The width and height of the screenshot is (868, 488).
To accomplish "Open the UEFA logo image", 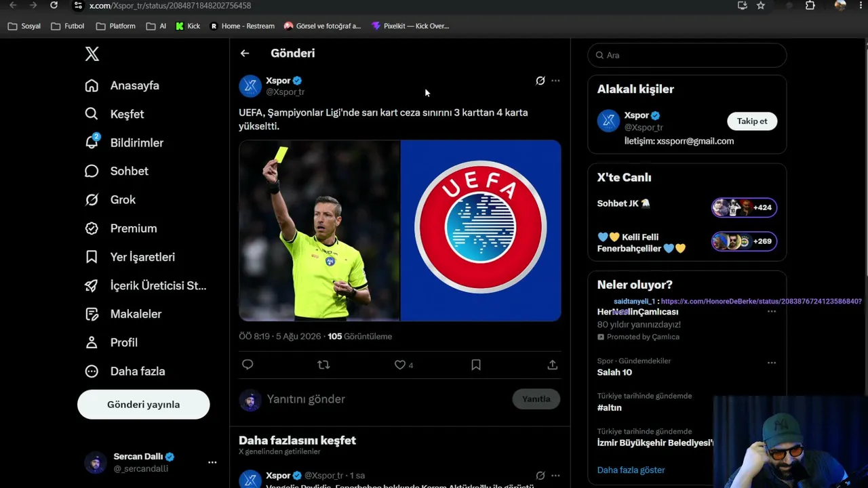I will point(481,230).
